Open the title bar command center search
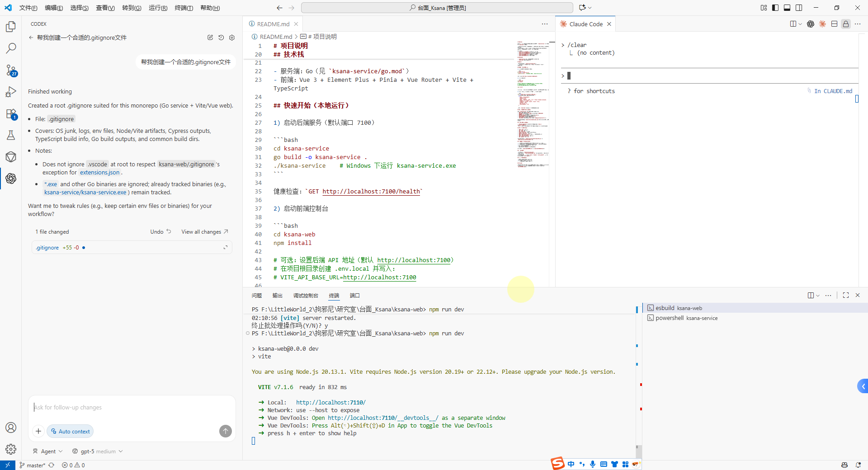 coord(437,8)
